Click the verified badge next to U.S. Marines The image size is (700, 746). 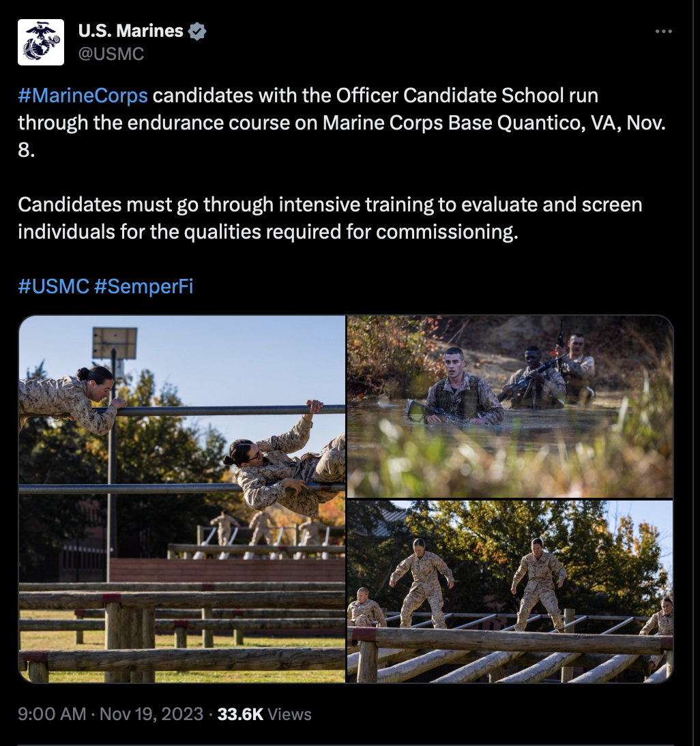197,31
